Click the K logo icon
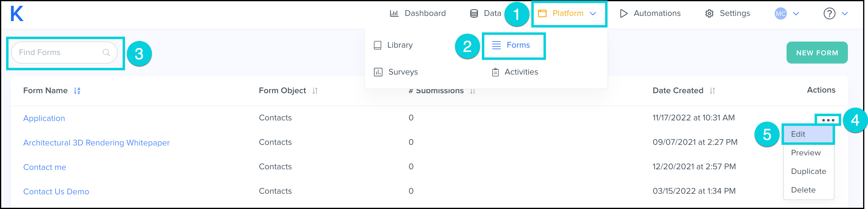Image resolution: width=868 pixels, height=209 pixels. click(x=16, y=14)
